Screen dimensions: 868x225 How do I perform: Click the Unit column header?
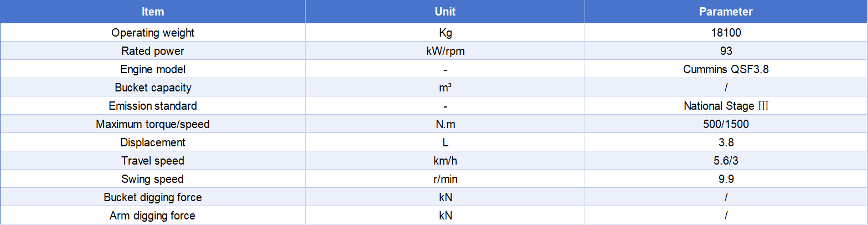(445, 12)
